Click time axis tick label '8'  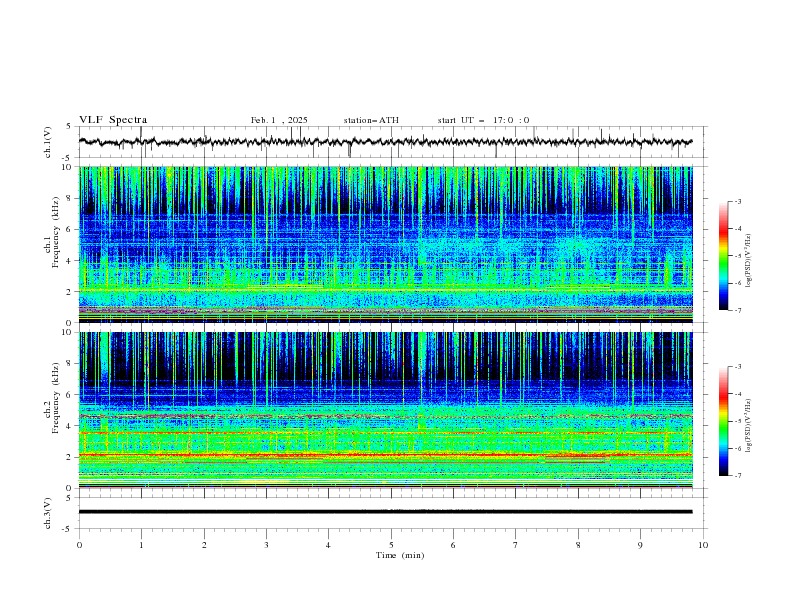pos(578,545)
